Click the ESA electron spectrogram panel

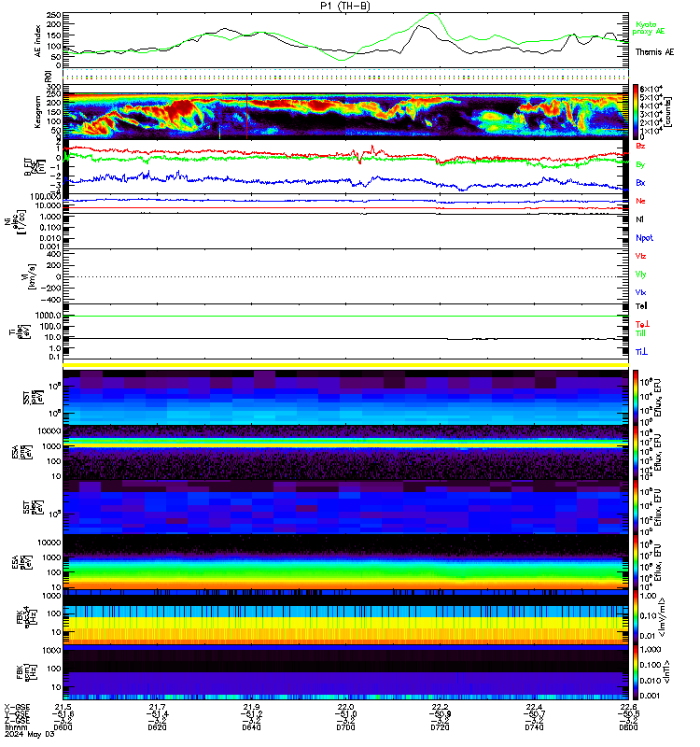345,562
